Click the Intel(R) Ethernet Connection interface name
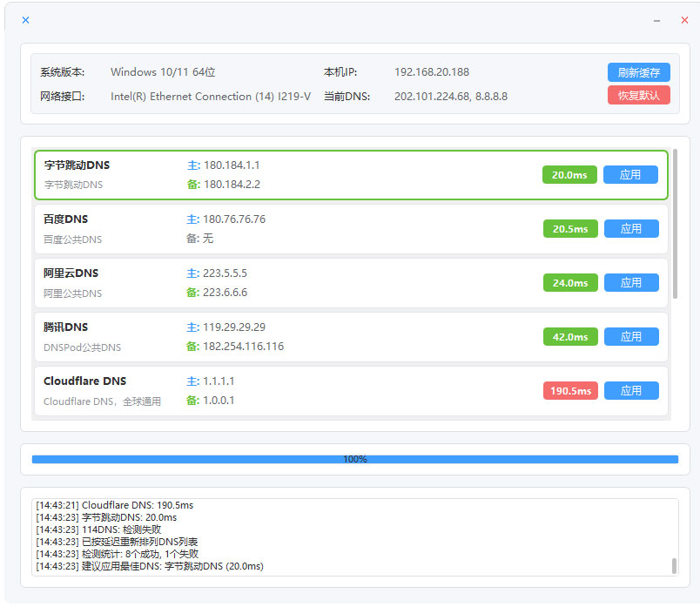The height and width of the screenshot is (607, 700). 211,97
